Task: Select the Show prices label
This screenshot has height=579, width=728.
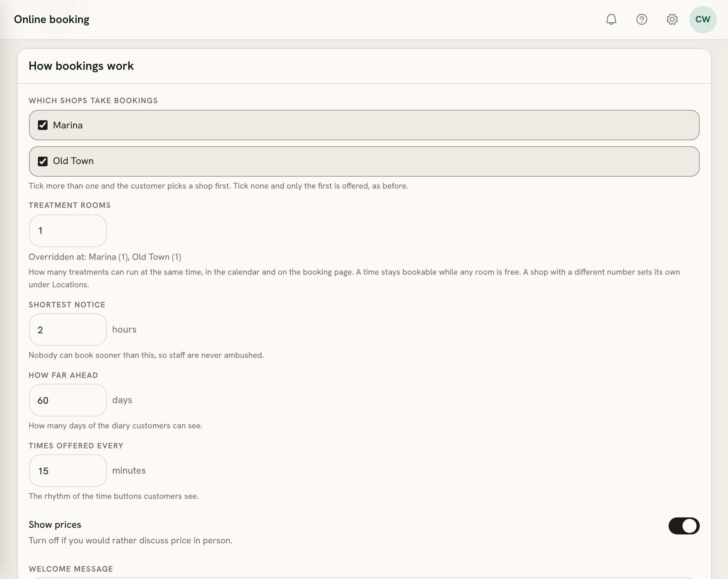Action: click(x=55, y=524)
